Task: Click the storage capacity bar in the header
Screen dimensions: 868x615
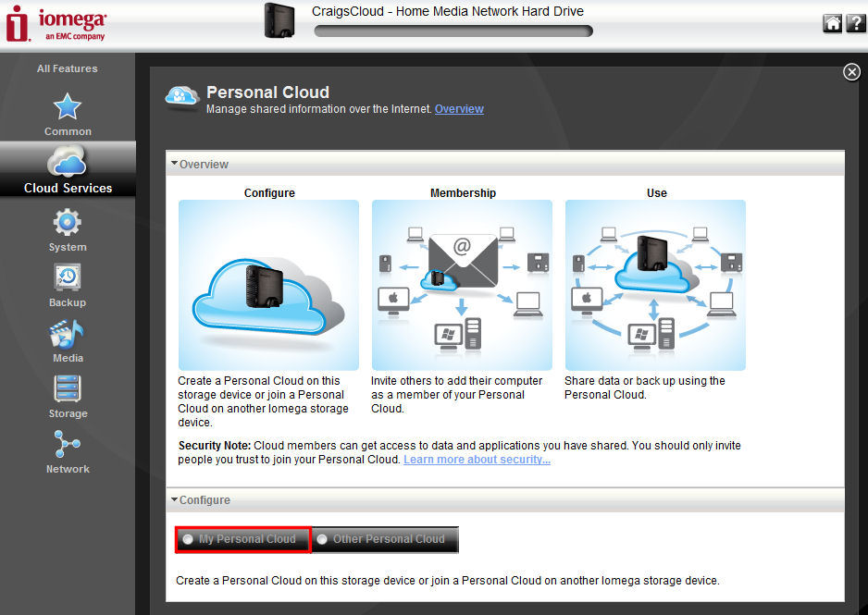Action: coord(453,31)
